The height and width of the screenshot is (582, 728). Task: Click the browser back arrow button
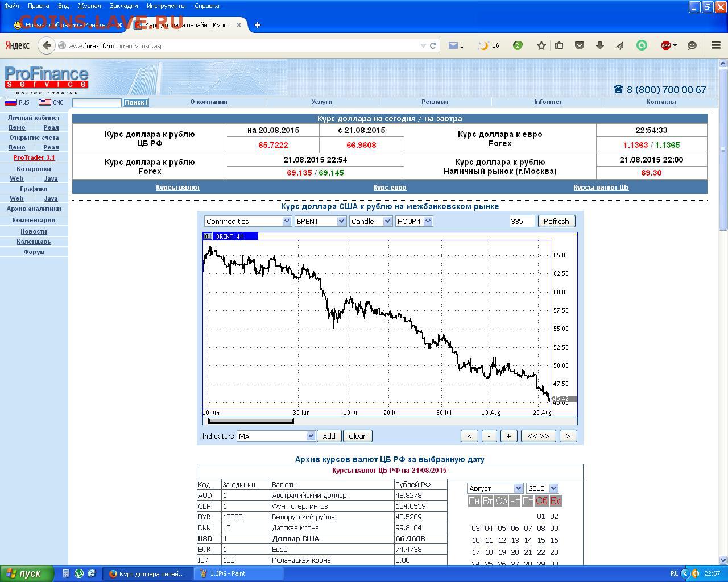point(47,45)
